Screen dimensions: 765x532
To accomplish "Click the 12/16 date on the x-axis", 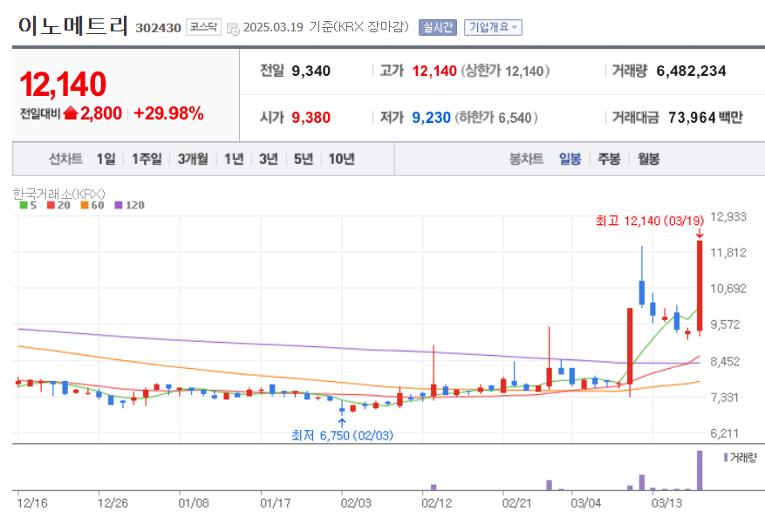I will pyautogui.click(x=32, y=502).
